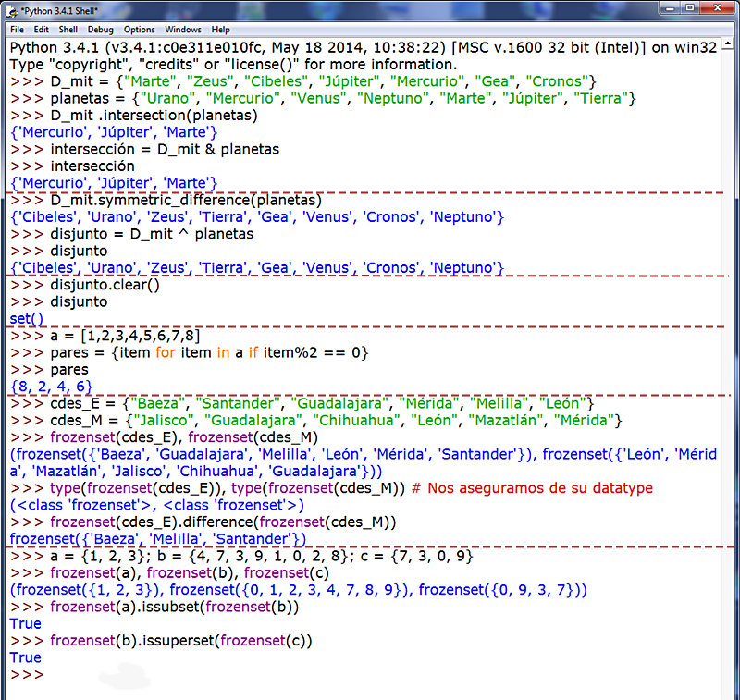Click the set() output line
The height and width of the screenshot is (700, 740).
coord(25,318)
